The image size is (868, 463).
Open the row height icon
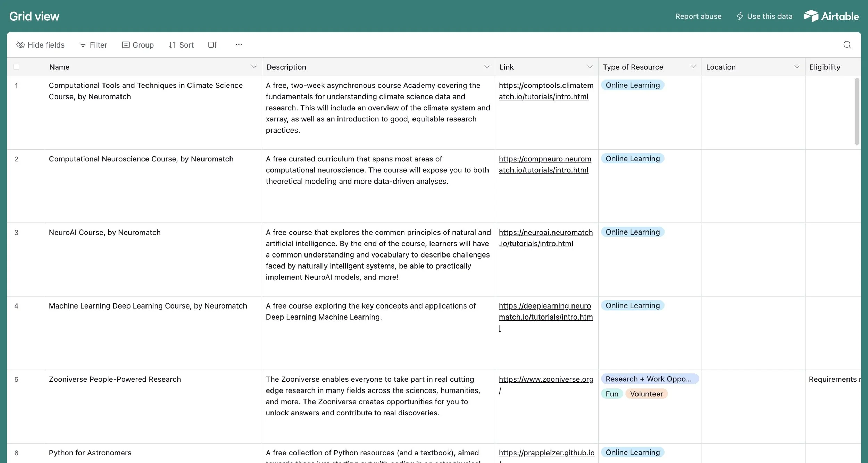tap(212, 45)
